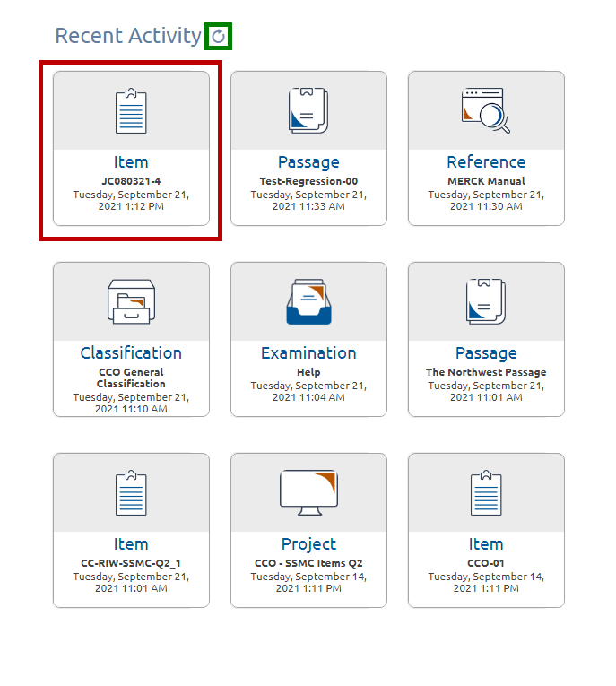Image resolution: width=616 pixels, height=686 pixels.
Task: Click the inbox tray Examination icon
Action: point(308,301)
